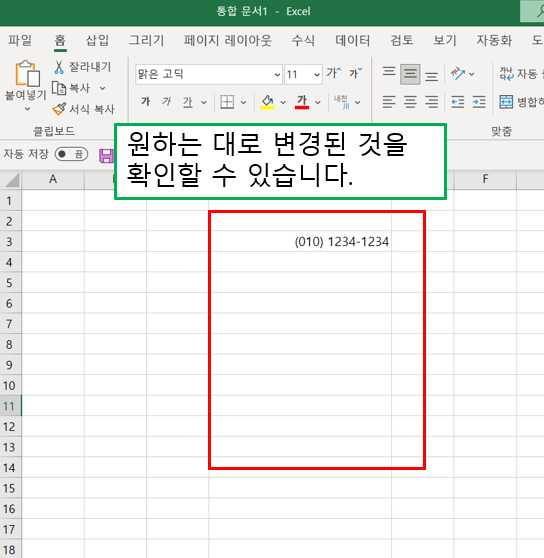Increase font size with larger 가 icon
544x558 pixels.
pos(333,74)
